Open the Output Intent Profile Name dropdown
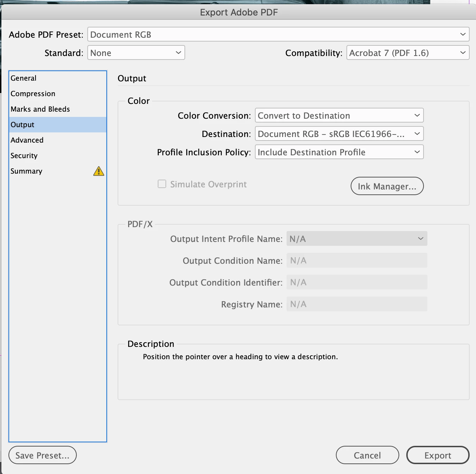This screenshot has height=474, width=476. point(357,238)
